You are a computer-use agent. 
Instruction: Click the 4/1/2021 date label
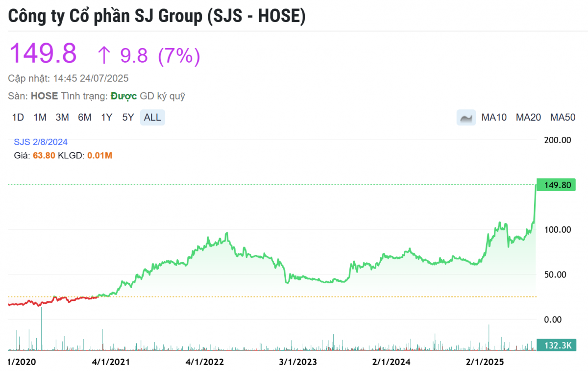(111, 362)
